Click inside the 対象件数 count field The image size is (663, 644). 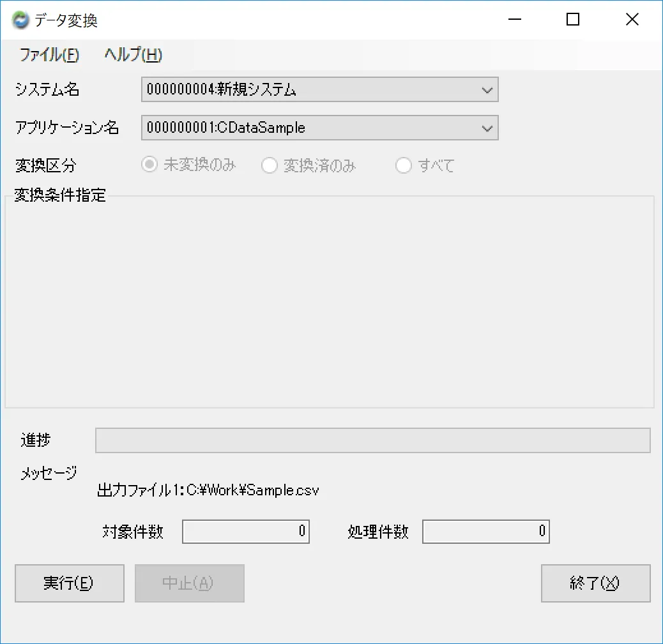pyautogui.click(x=245, y=531)
